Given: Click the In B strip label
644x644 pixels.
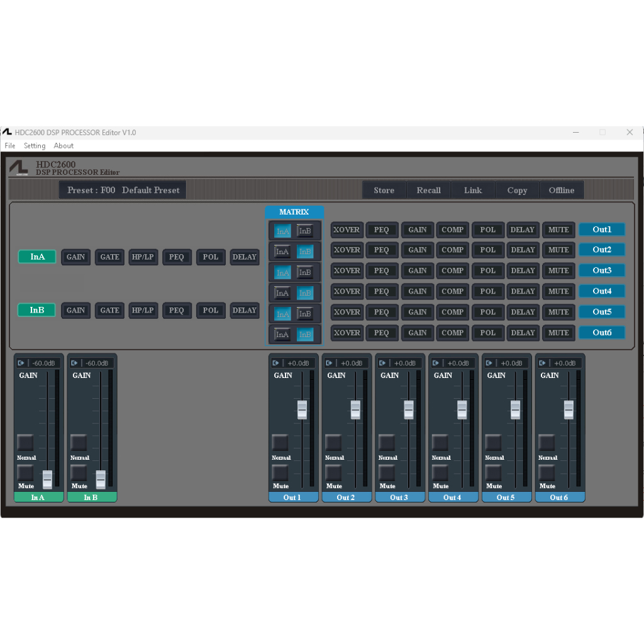Looking at the screenshot, I should pos(91,497).
